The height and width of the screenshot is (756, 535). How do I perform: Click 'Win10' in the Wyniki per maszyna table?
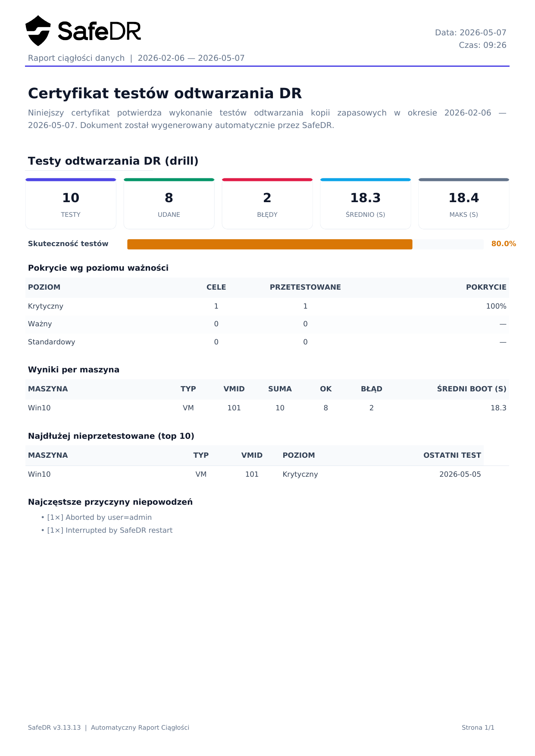coord(39,408)
